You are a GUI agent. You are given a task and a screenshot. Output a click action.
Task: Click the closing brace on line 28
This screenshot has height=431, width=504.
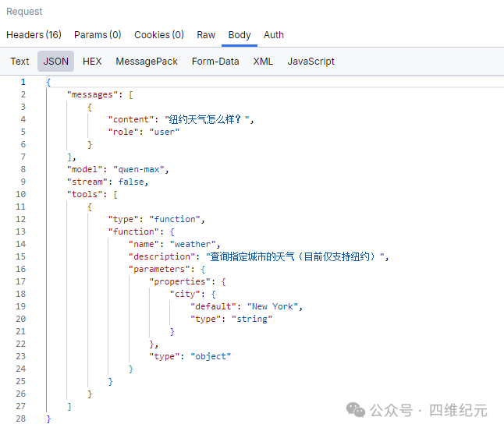[48, 419]
